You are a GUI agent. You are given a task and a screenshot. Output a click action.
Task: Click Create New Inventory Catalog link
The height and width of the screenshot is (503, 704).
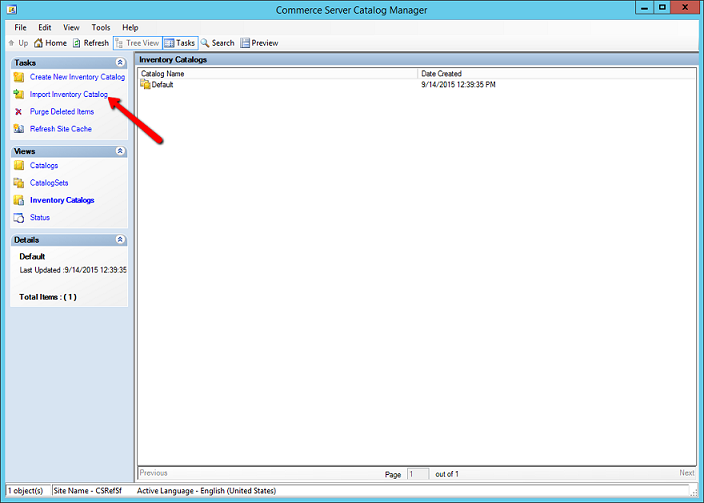point(77,77)
